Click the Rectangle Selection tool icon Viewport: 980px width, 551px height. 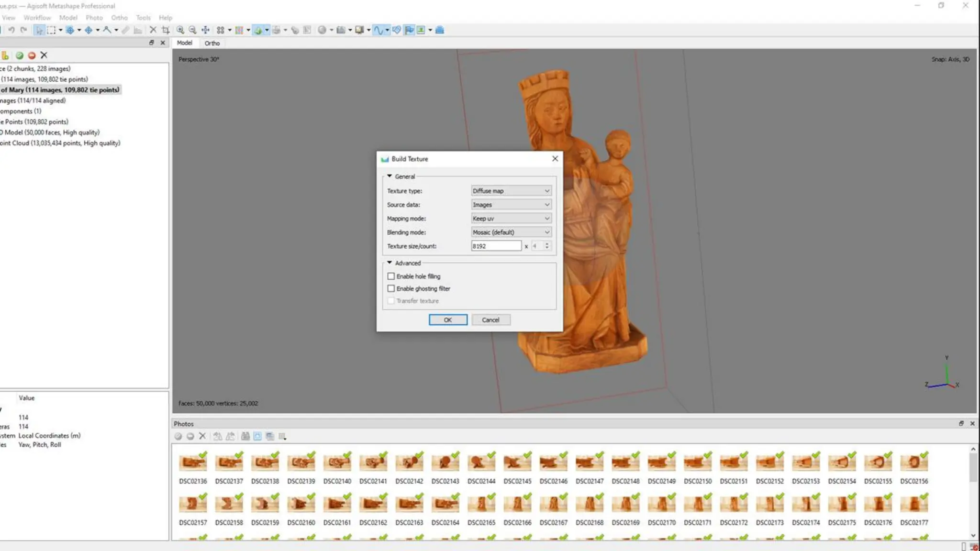click(x=51, y=30)
